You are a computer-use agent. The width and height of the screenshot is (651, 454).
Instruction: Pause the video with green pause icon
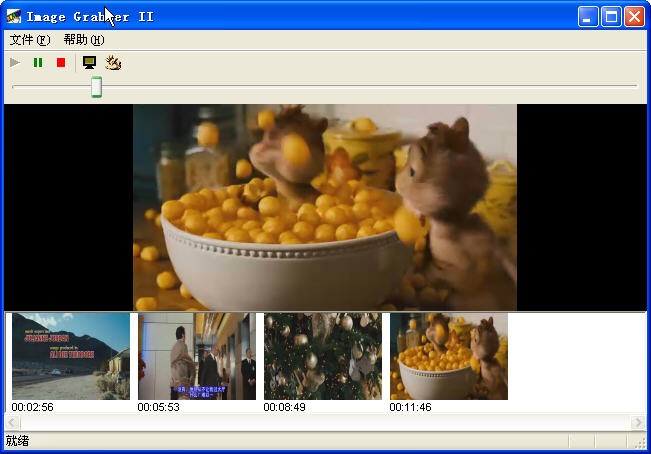pos(38,63)
